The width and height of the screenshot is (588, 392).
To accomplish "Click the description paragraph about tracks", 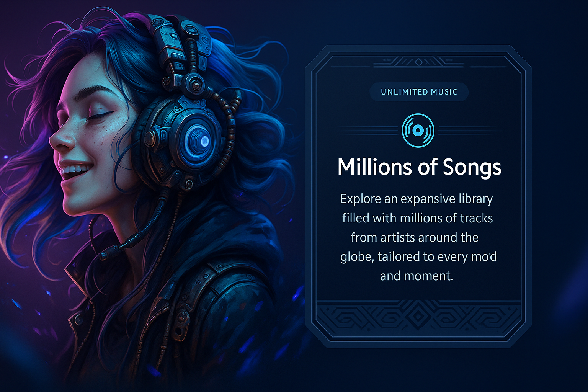I will pyautogui.click(x=418, y=237).
